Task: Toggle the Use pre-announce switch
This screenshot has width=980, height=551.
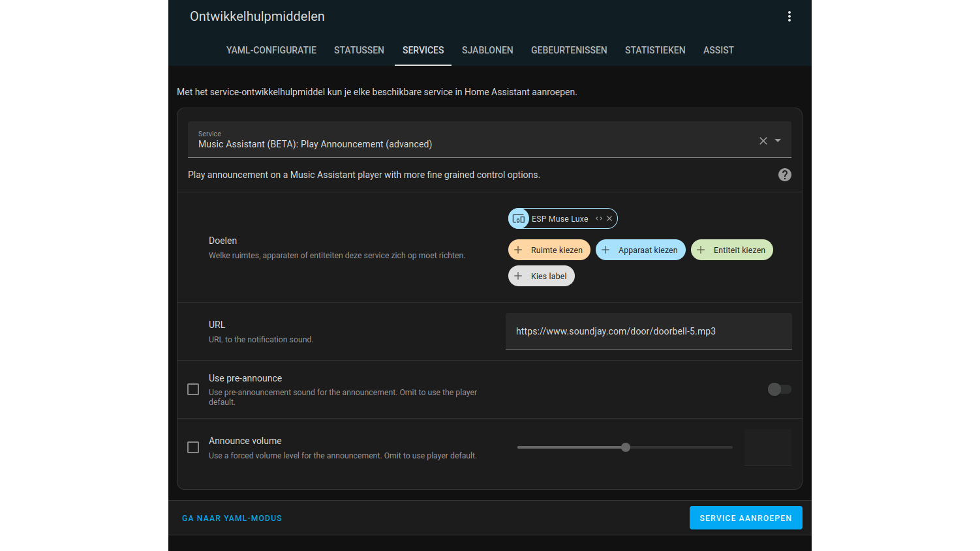Action: click(x=779, y=389)
